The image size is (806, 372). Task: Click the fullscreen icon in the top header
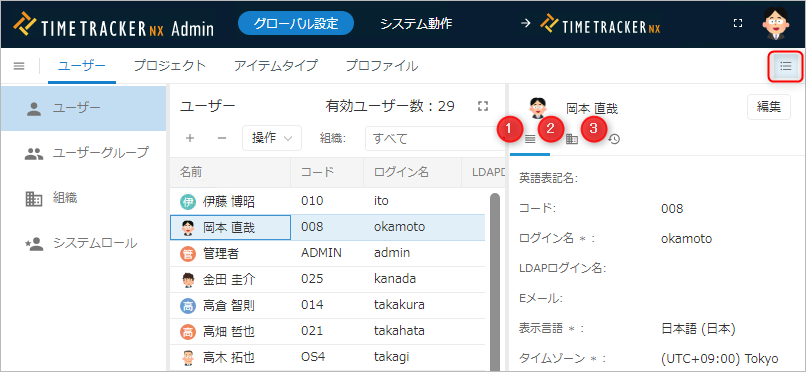(x=738, y=23)
